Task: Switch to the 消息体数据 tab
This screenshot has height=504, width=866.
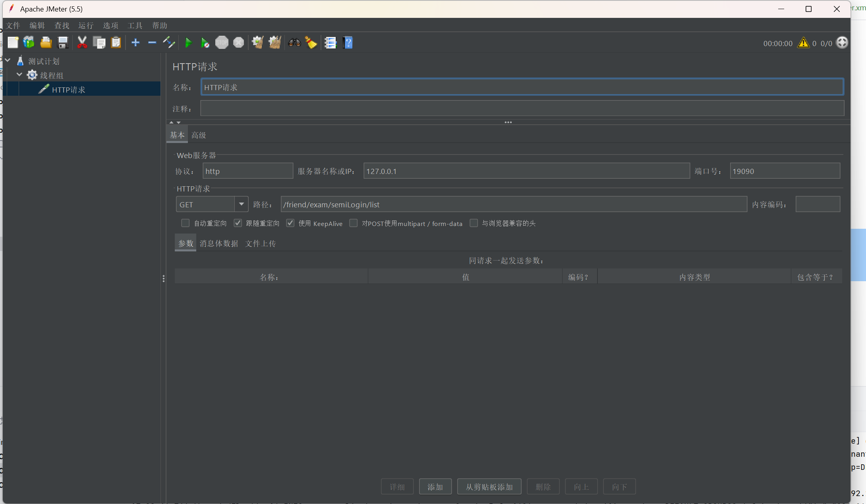Action: click(x=219, y=243)
